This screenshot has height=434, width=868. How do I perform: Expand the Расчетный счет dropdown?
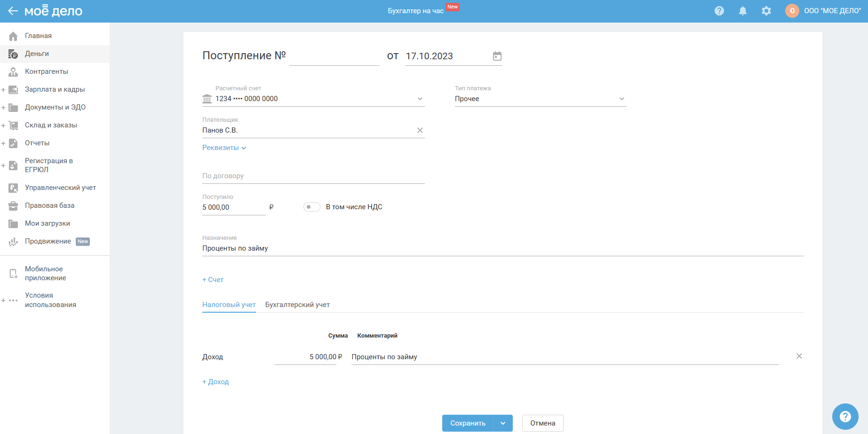(420, 99)
